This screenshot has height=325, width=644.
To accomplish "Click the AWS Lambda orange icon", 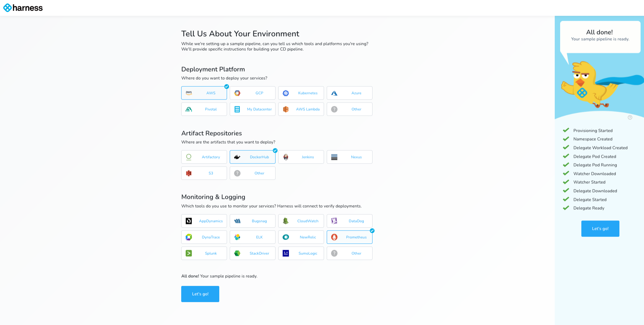I will point(286,109).
